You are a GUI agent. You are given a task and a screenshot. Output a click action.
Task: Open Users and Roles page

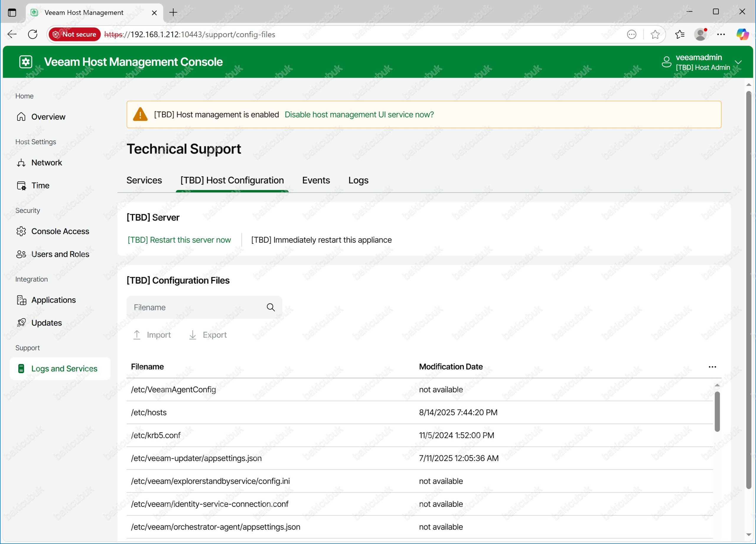(60, 254)
